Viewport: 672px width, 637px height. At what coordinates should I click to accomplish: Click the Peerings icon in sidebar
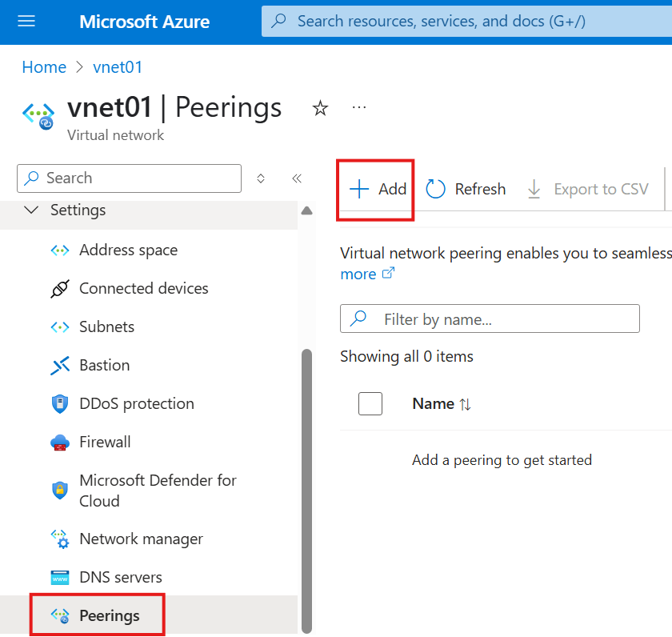click(60, 616)
